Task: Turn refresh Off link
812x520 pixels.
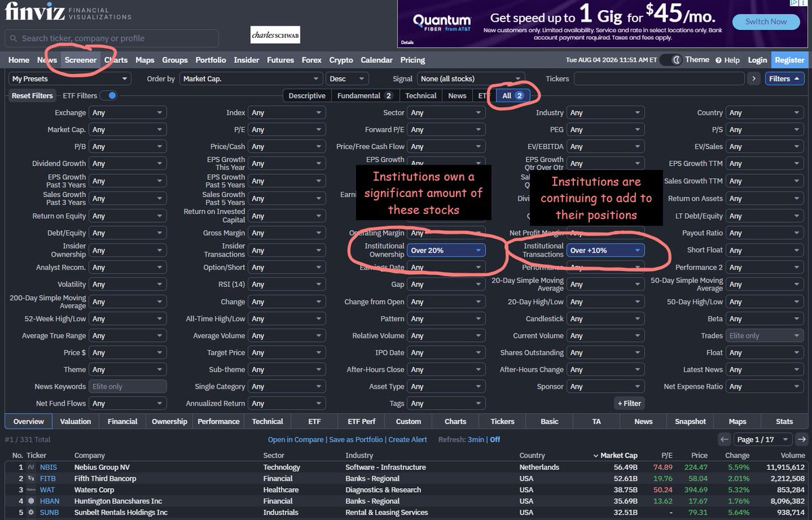Action: pos(495,439)
